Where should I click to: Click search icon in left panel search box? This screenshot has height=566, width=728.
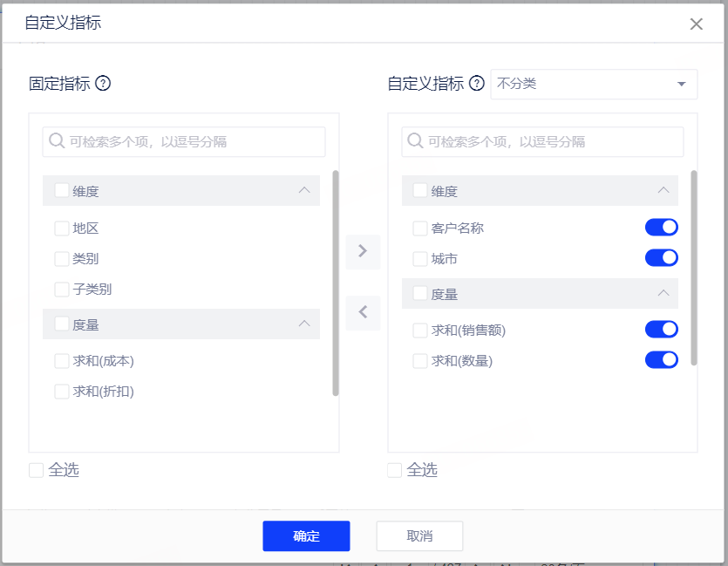[x=57, y=141]
